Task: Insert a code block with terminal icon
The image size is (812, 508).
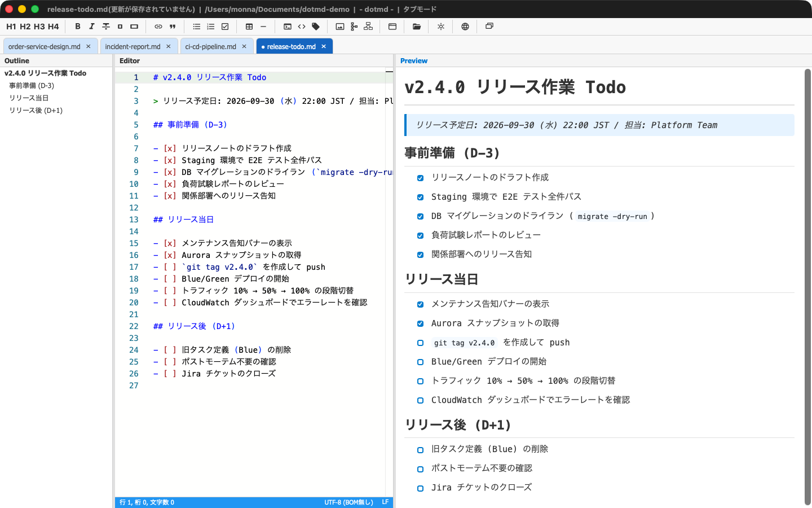Action: coord(288,27)
